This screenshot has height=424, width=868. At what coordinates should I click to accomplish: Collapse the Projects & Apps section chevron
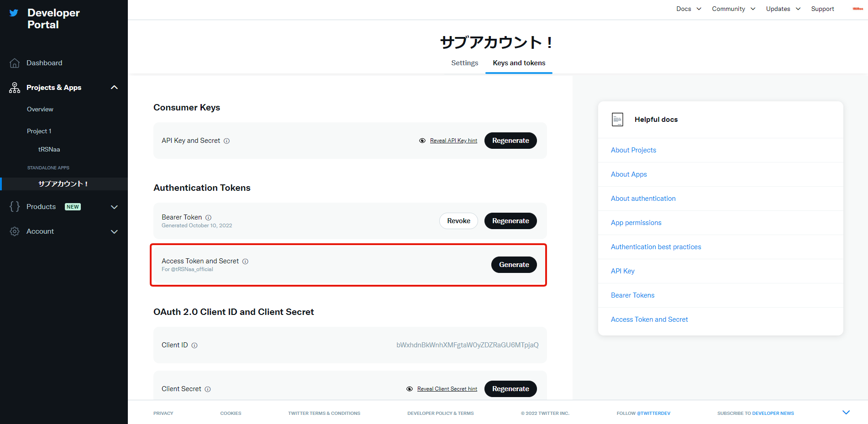pos(114,87)
